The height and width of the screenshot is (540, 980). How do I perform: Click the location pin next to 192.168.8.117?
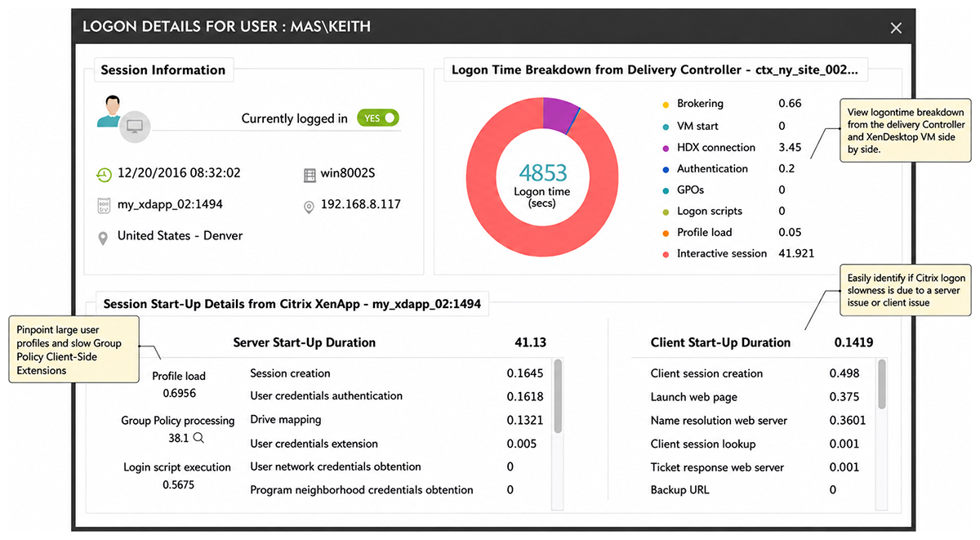click(x=309, y=208)
